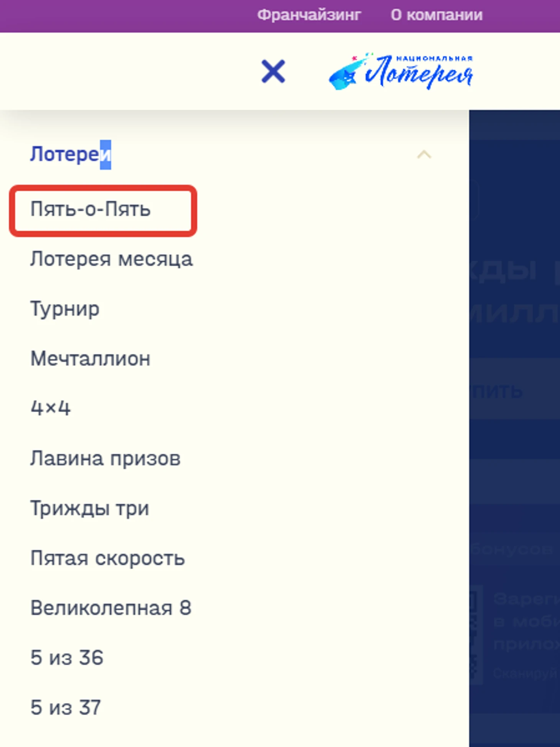560x747 pixels.
Task: Select the Лотереи menu heading
Action: pyautogui.click(x=71, y=155)
